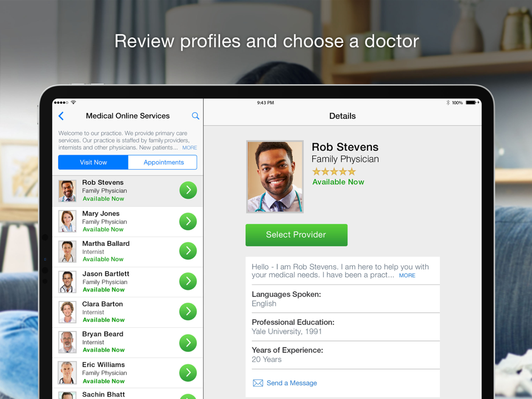The height and width of the screenshot is (399, 532).
Task: Tap Rob Stevens list thumbnail photo
Action: pos(67,191)
